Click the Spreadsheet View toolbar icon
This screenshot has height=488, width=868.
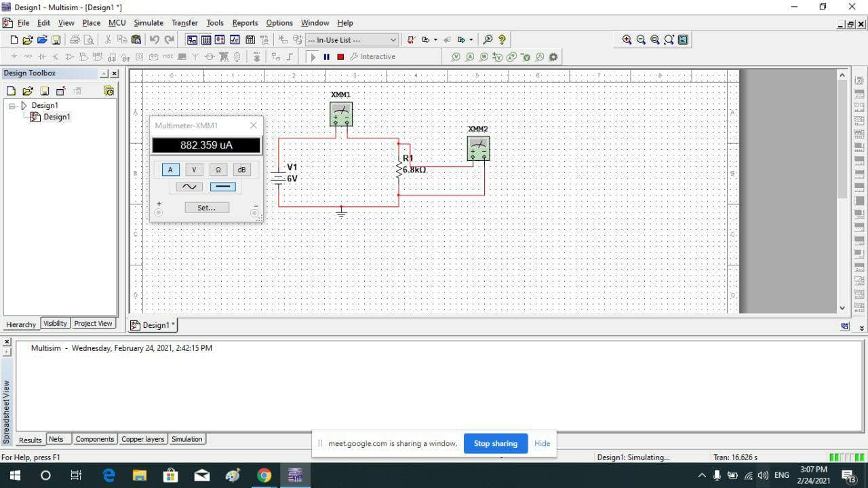coord(206,40)
